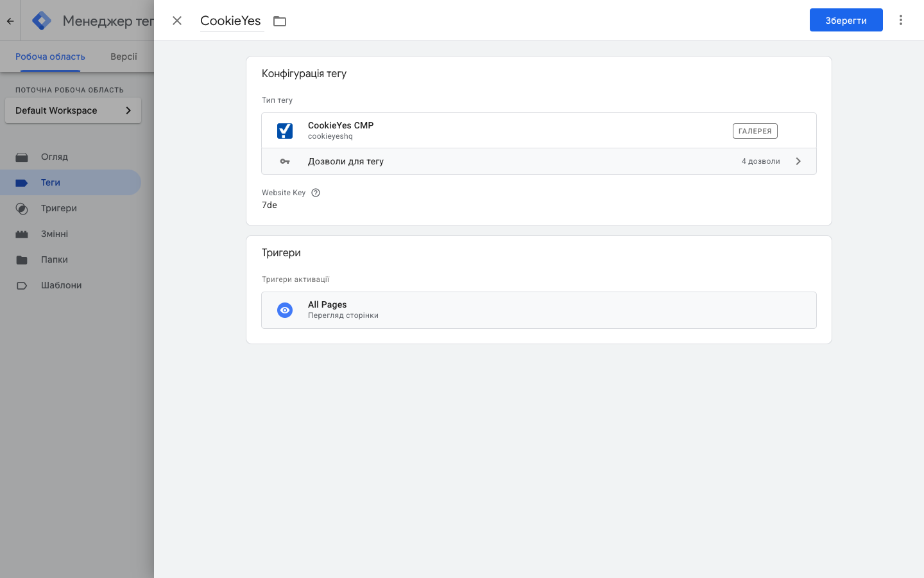Close the CookieYes tag editor

(177, 21)
